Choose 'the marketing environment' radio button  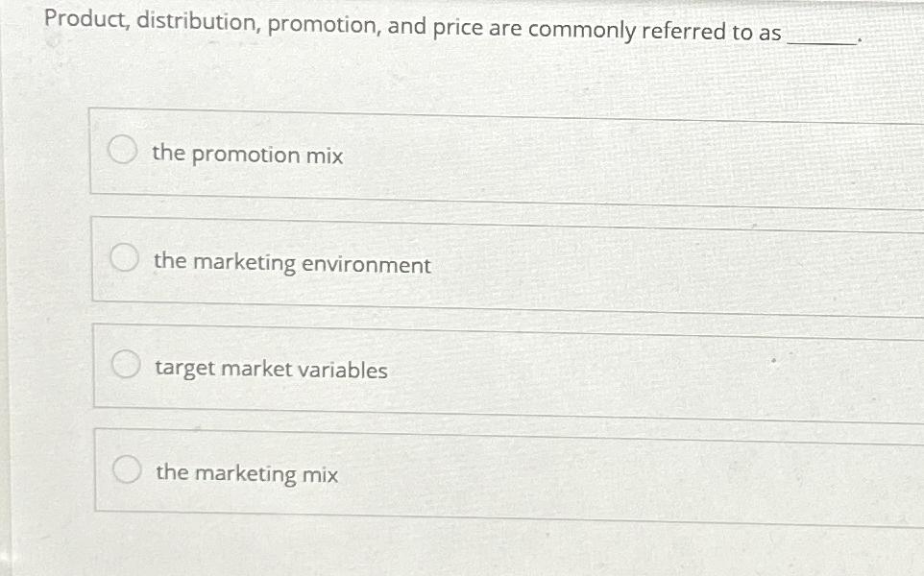[x=123, y=260]
